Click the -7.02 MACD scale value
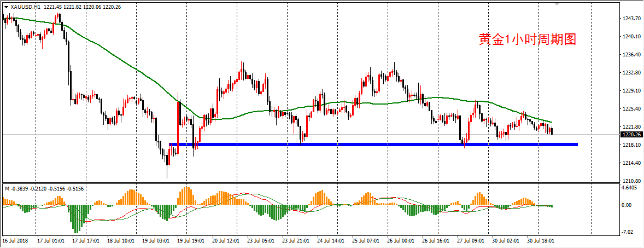 (629, 232)
